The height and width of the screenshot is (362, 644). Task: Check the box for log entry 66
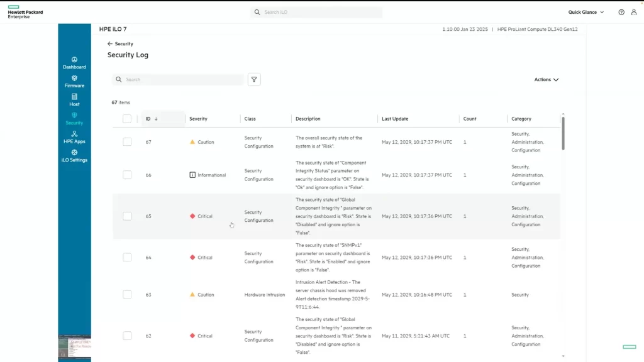(x=127, y=175)
